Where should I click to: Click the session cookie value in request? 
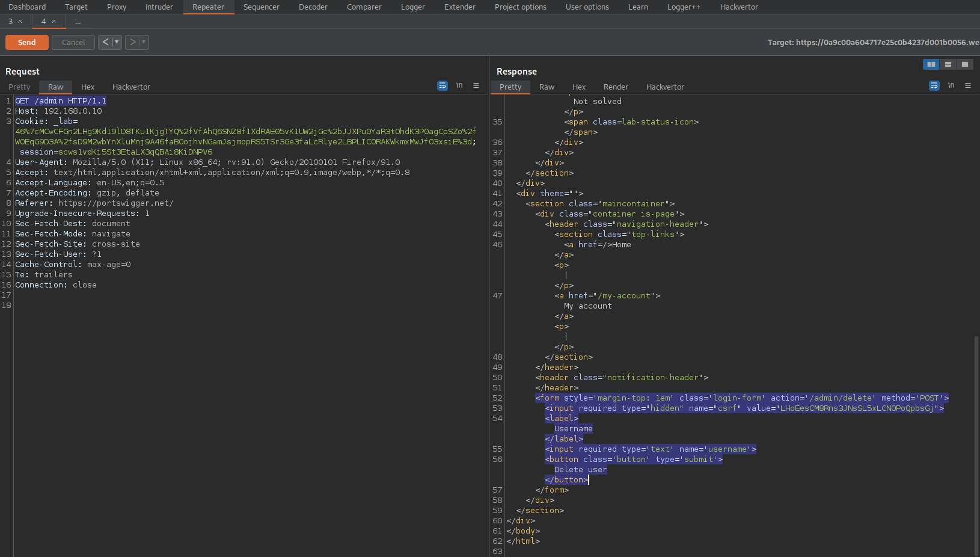pyautogui.click(x=135, y=152)
